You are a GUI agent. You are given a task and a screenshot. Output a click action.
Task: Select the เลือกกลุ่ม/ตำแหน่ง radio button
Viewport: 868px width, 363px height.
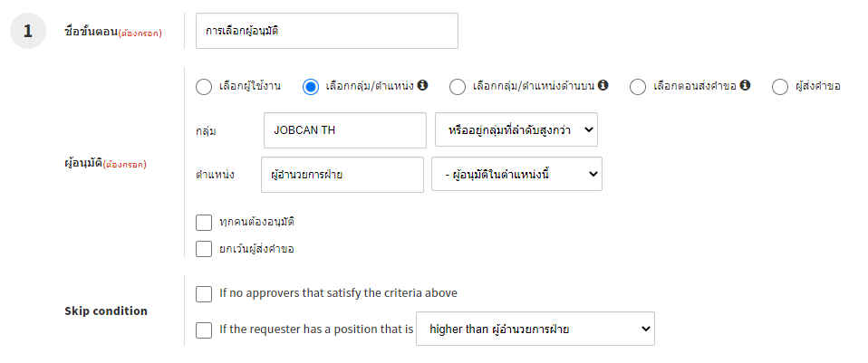pos(311,87)
